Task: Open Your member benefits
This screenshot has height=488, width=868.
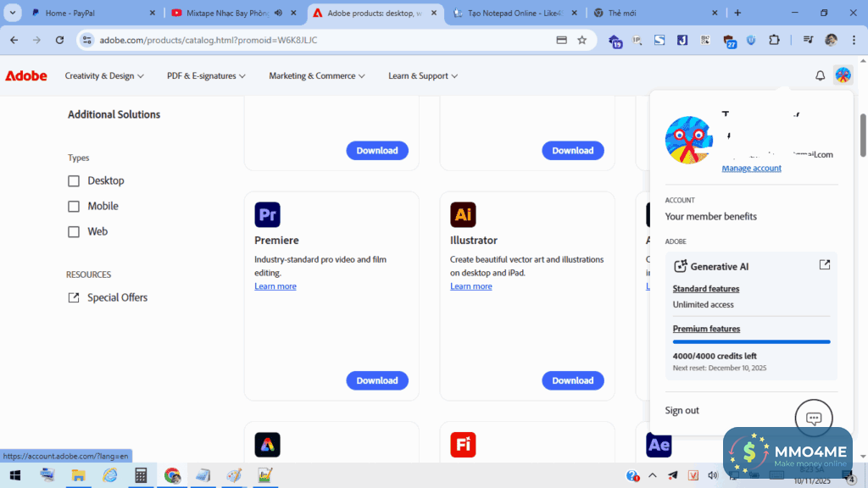Action: [x=711, y=216]
